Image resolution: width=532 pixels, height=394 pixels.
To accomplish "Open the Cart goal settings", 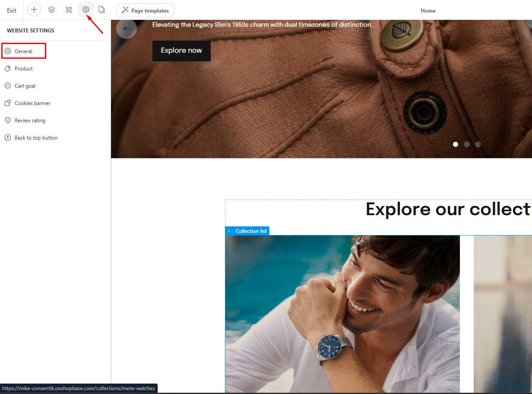I will (25, 86).
